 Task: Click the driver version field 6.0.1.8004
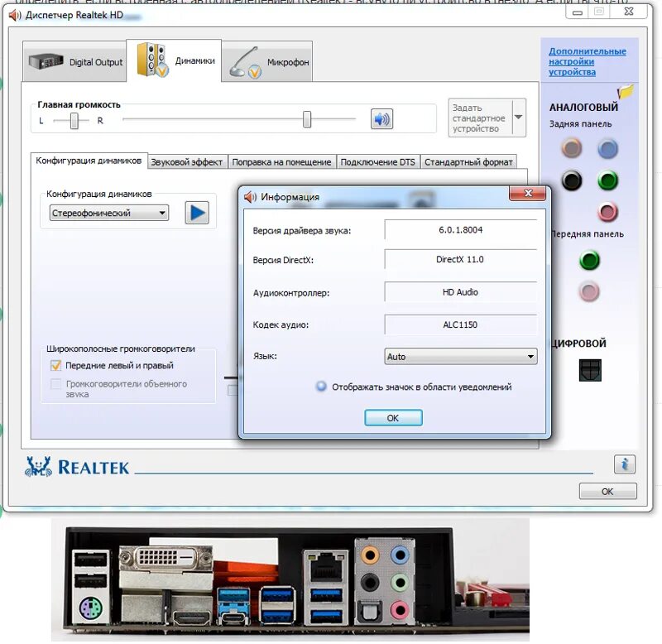point(461,230)
